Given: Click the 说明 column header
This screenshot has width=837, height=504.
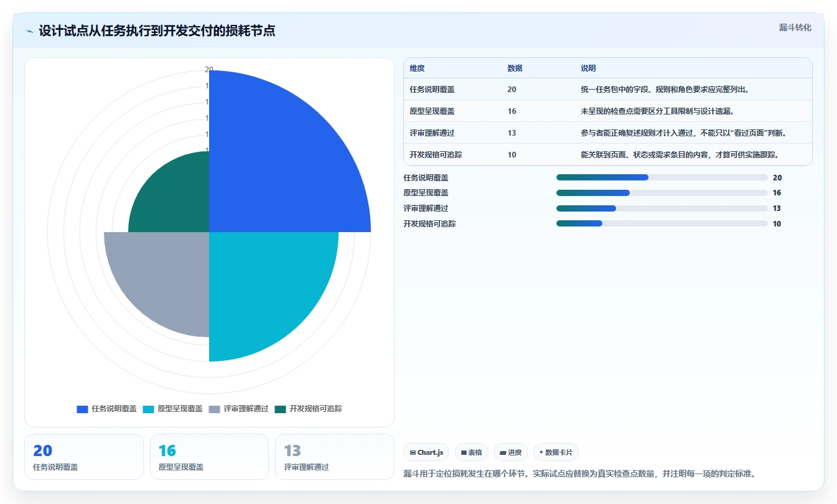Looking at the screenshot, I should click(x=588, y=68).
